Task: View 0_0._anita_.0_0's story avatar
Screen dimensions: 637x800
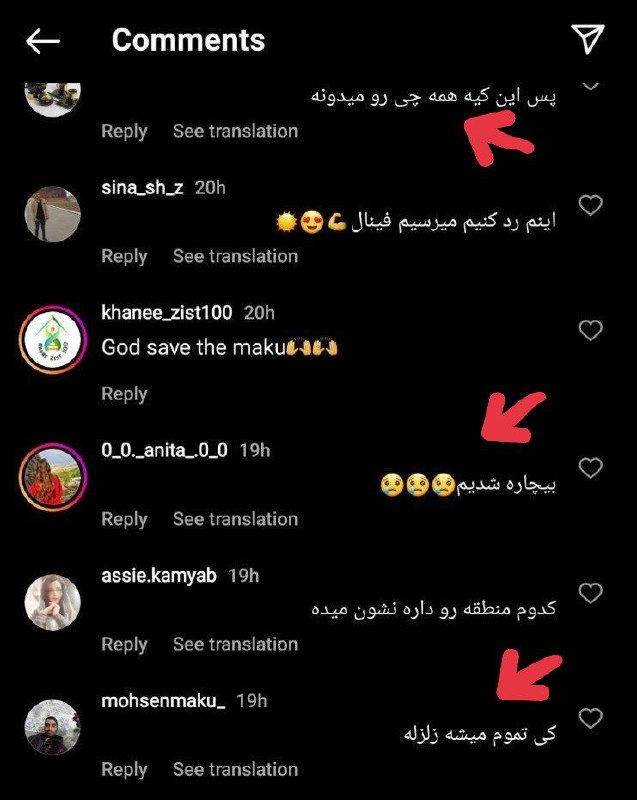Action: [53, 478]
